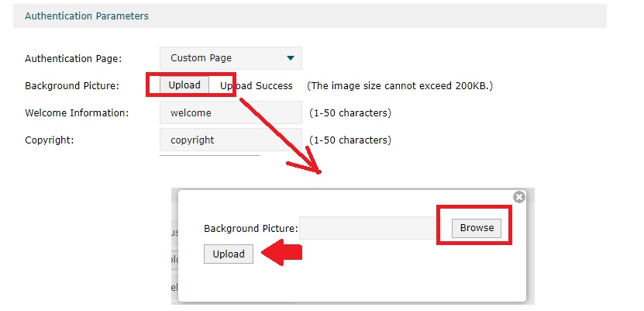Image resolution: width=644 pixels, height=311 pixels.
Task: Select the file path field in the dialog
Action: 369,228
